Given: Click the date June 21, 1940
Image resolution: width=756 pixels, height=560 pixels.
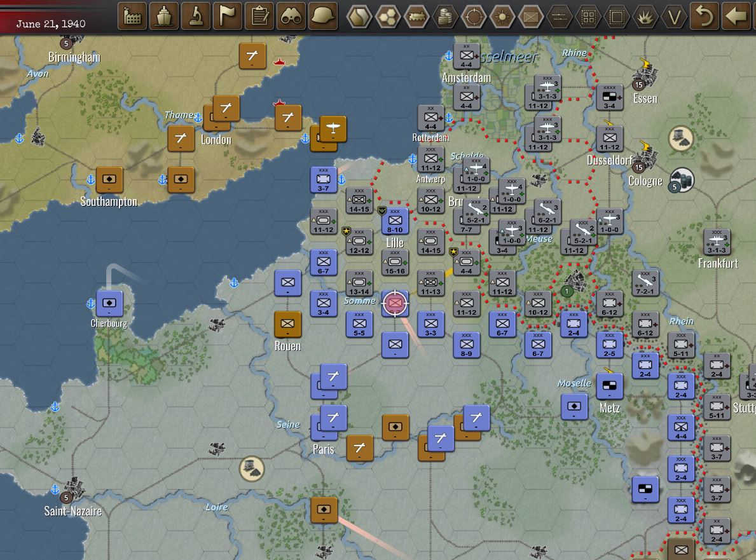Looking at the screenshot, I should [51, 24].
